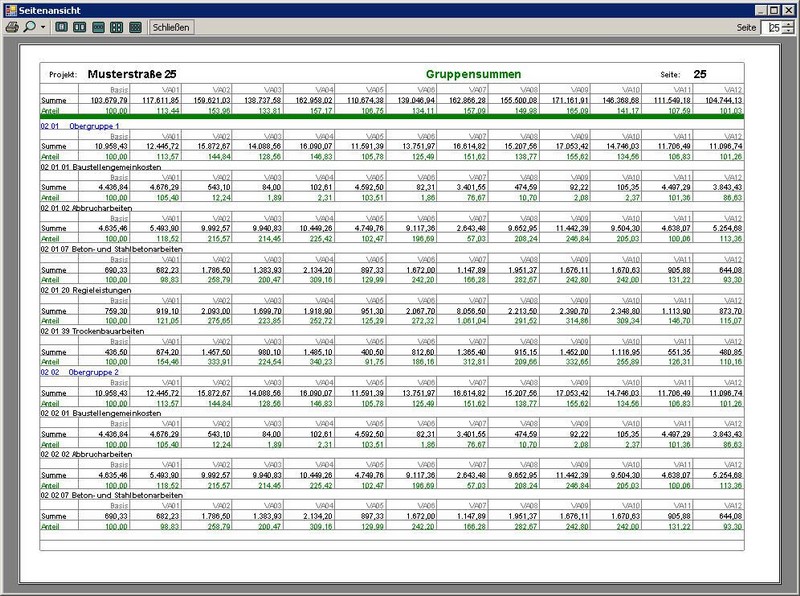Maximize the Seitenansicht window

773,8
